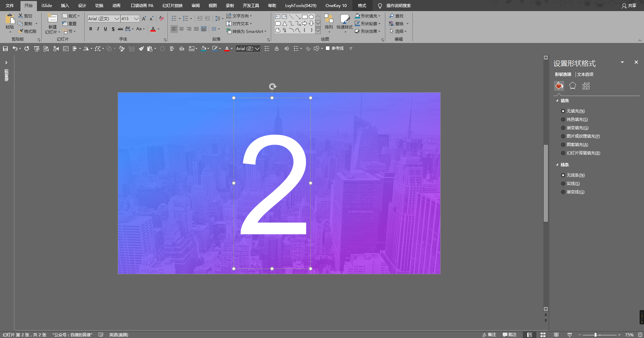Screen dimensions: 644x338
Task: Click New Slide (新建幻灯片) icon
Action: click(x=52, y=18)
